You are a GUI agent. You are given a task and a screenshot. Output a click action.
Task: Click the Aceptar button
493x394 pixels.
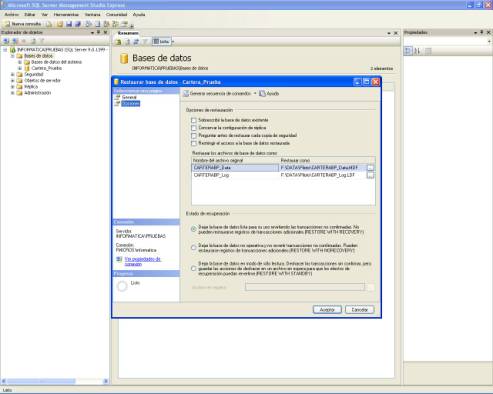coord(327,310)
